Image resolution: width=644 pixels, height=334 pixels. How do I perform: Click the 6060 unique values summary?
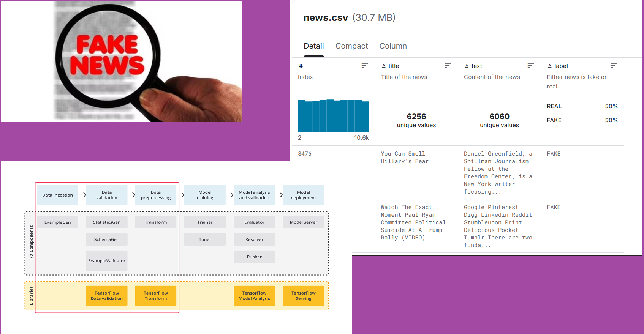coord(499,120)
